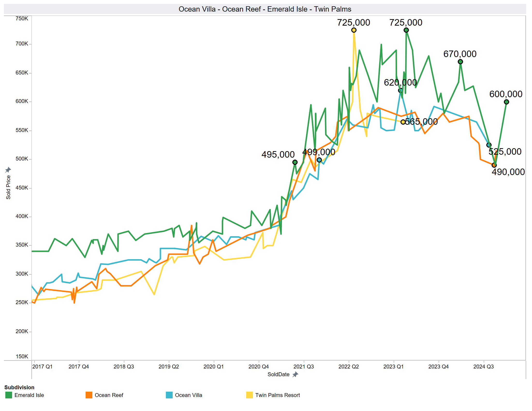Image resolution: width=532 pixels, height=411 pixels.
Task: Click the 495,000 mark label
Action: click(278, 154)
